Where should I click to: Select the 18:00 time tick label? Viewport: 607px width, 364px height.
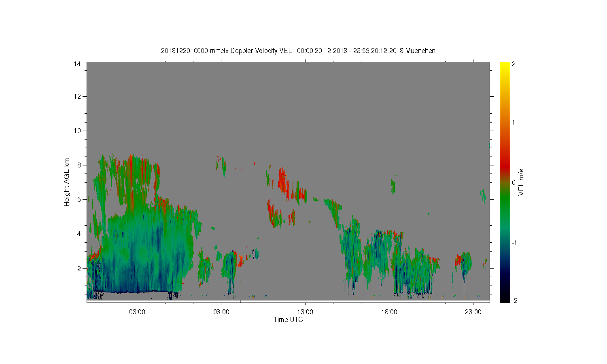tap(389, 312)
